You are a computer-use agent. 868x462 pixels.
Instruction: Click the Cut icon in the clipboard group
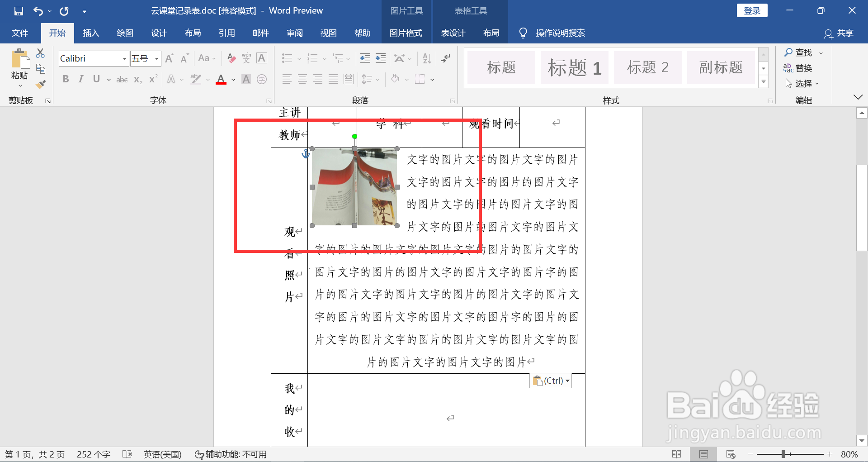(40, 53)
